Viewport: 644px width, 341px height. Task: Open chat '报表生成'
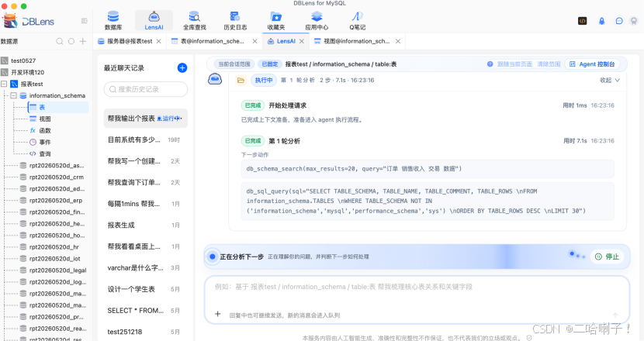(x=146, y=225)
